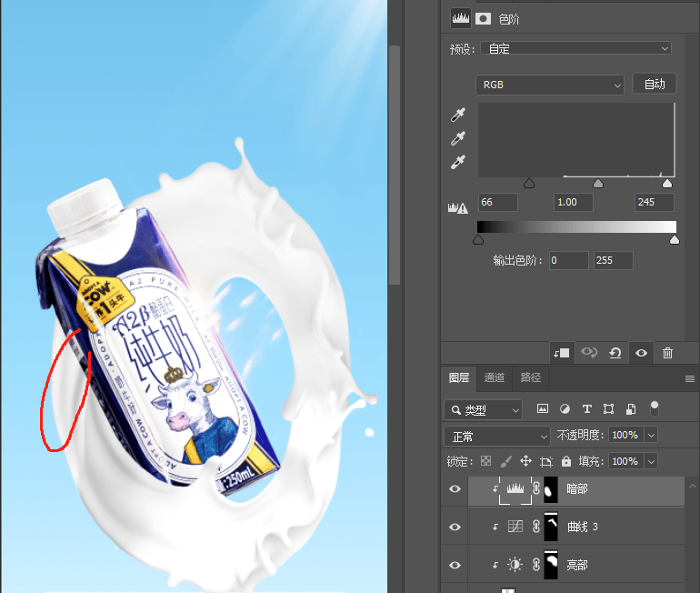This screenshot has width=700, height=593.
Task: Click the 填充 100% fill field
Action: pos(626,461)
